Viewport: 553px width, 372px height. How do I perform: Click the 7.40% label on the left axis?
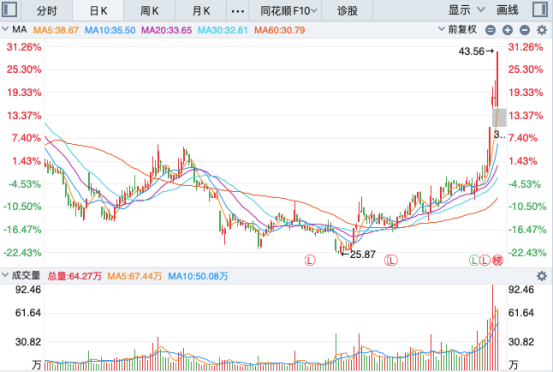pos(26,138)
